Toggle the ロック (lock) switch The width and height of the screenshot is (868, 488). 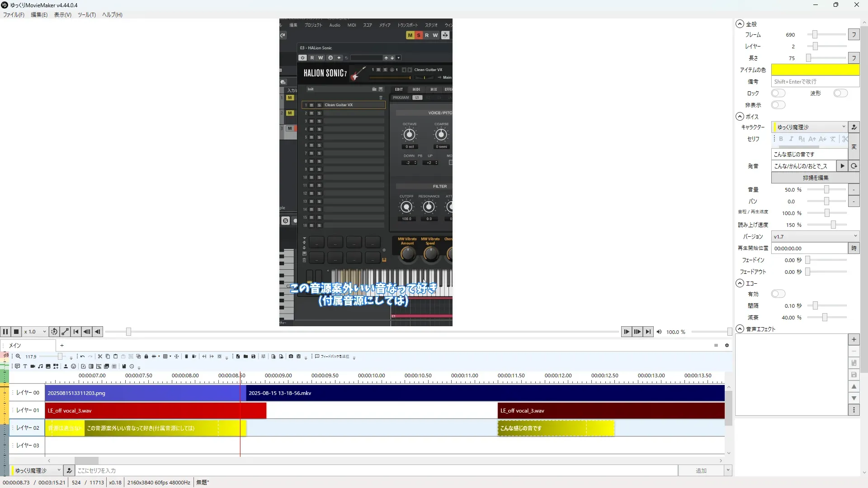[x=778, y=93]
